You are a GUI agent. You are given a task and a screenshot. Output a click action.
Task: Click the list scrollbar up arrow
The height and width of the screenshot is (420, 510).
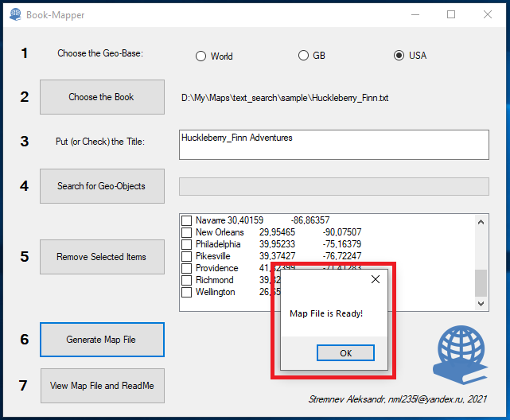[x=481, y=223]
